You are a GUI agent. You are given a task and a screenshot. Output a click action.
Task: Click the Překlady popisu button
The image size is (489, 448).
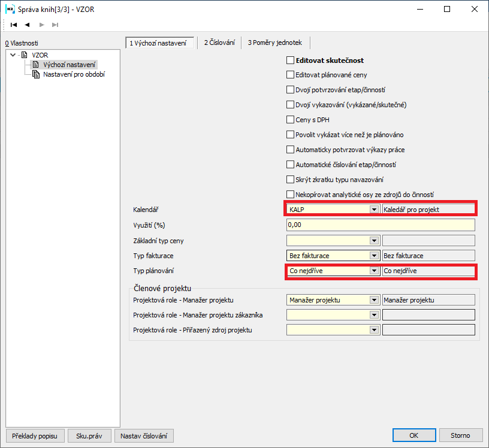(x=35, y=436)
